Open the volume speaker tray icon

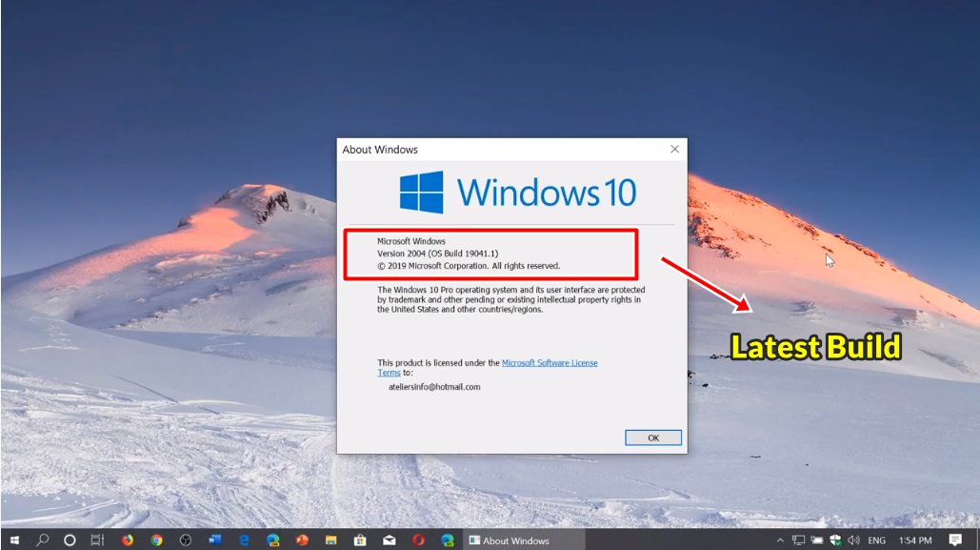(853, 540)
